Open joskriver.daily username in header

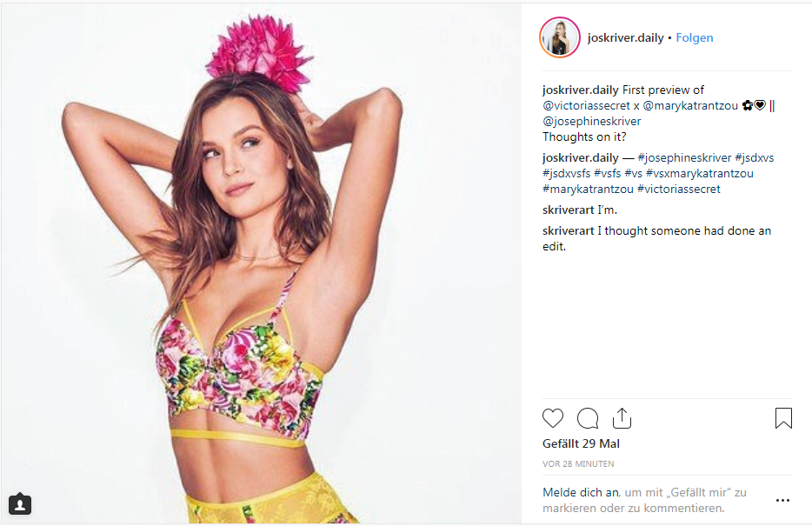pos(626,37)
